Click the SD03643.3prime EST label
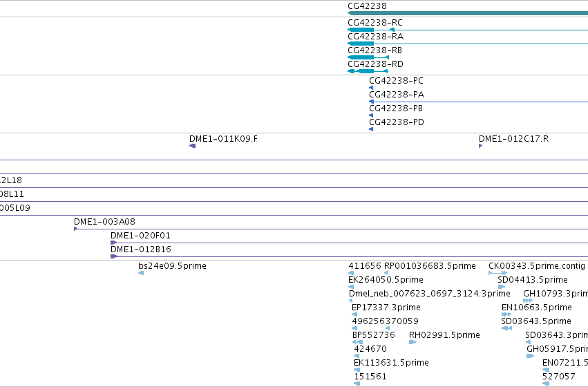The image size is (588, 387). click(557, 335)
